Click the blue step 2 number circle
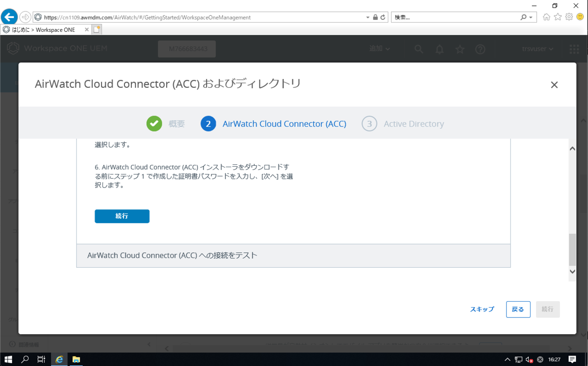This screenshot has width=588, height=366. click(x=208, y=124)
